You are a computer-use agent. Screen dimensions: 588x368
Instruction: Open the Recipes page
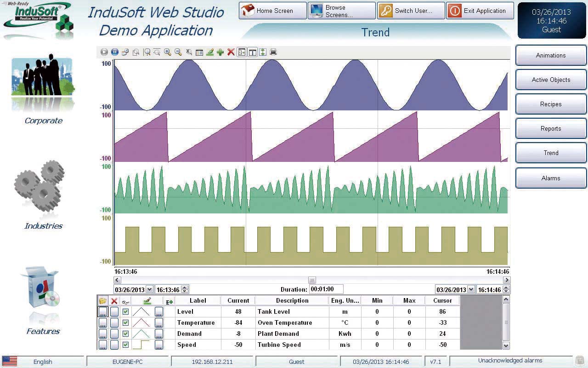coord(551,104)
